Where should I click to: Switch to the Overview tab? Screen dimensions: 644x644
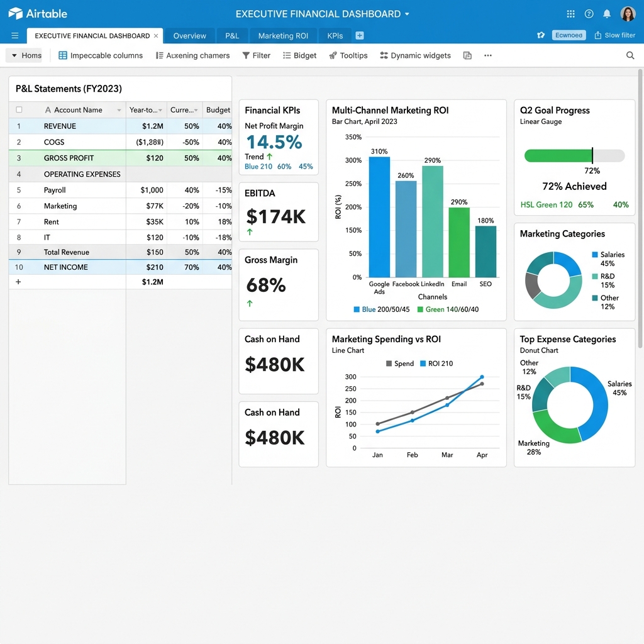pos(190,36)
